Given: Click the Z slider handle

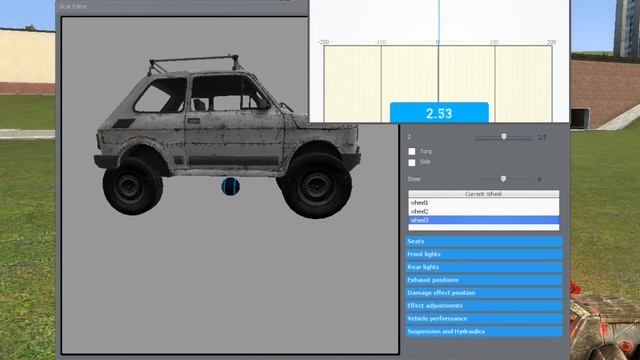Looking at the screenshot, I should (x=504, y=137).
